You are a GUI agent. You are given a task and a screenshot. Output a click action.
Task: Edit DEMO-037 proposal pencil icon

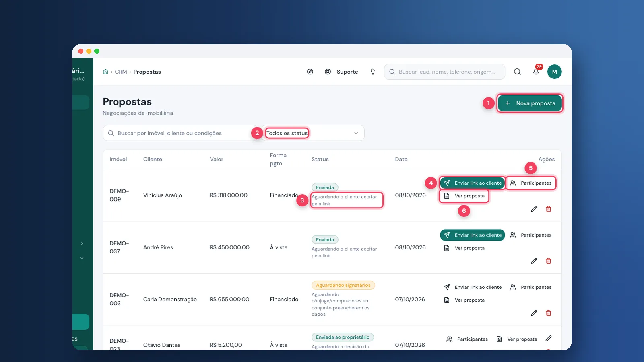[x=534, y=261]
